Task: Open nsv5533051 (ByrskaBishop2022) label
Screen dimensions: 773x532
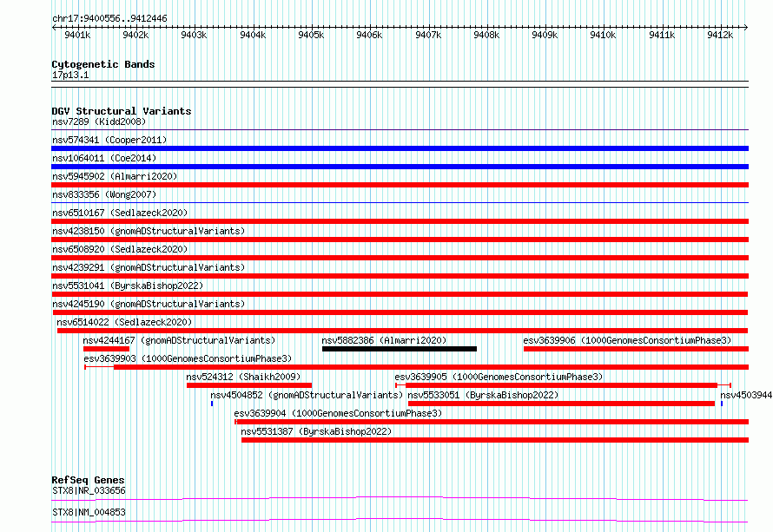Action: tap(483, 395)
